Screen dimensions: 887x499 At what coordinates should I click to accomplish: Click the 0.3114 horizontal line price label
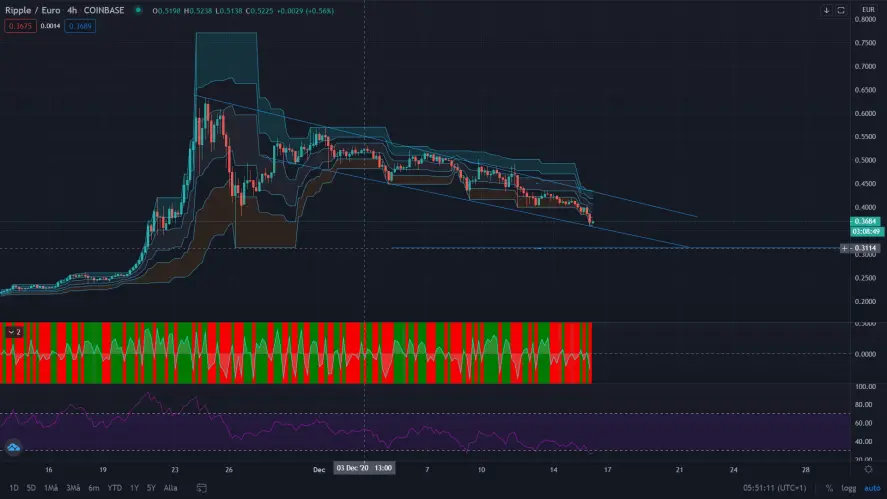tap(866, 248)
